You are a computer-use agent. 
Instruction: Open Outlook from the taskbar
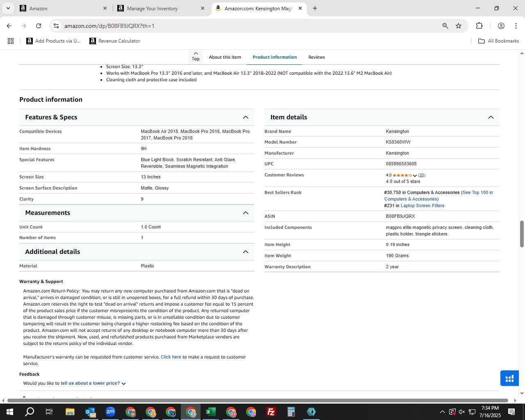90,412
